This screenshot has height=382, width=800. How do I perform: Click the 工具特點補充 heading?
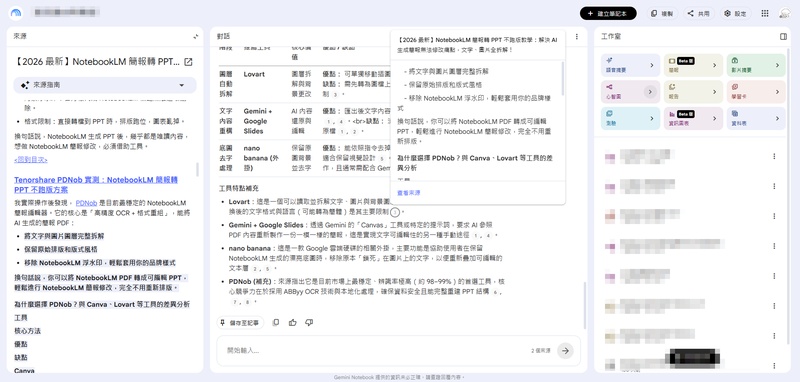(x=240, y=188)
